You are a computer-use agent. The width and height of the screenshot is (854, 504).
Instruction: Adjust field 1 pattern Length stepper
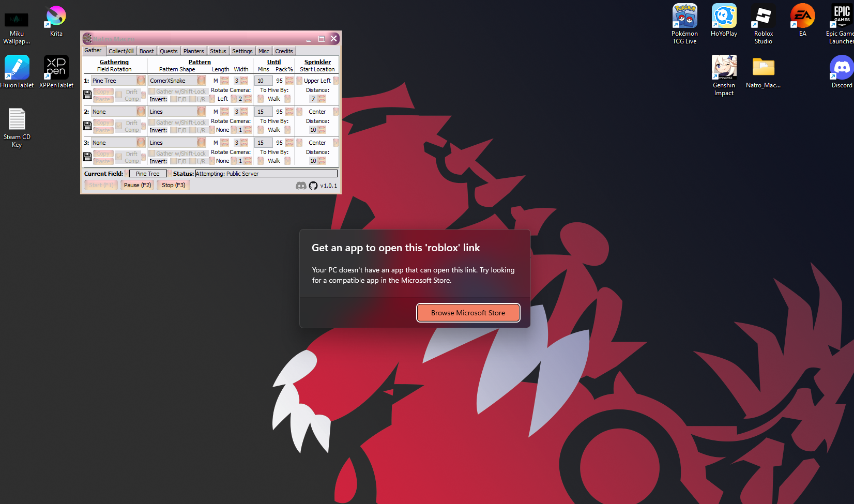[224, 81]
